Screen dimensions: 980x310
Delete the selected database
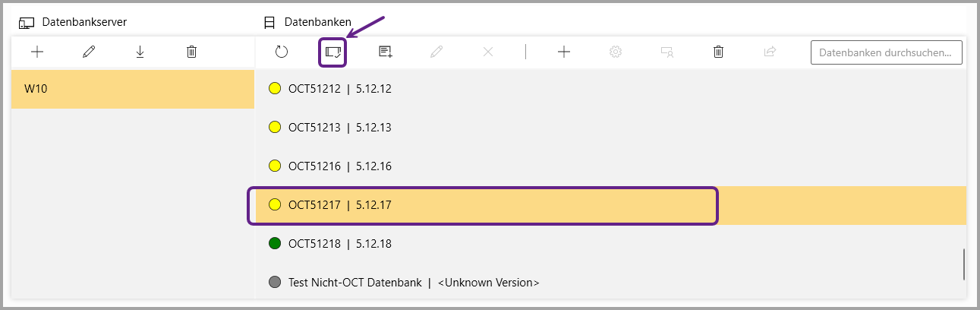click(718, 52)
